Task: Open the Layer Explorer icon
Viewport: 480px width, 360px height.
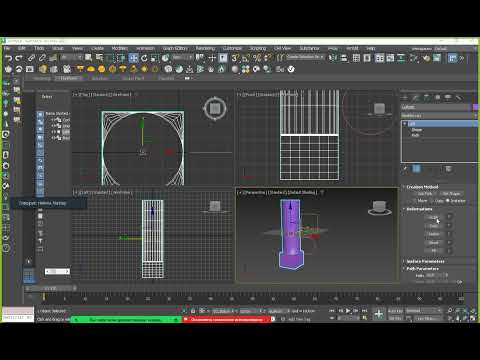Action: coord(367,58)
